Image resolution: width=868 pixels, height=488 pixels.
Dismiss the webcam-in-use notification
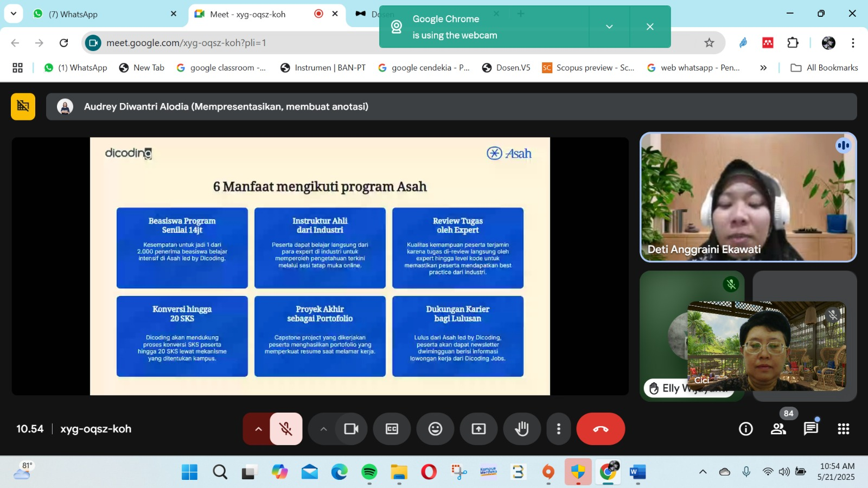coord(650,27)
